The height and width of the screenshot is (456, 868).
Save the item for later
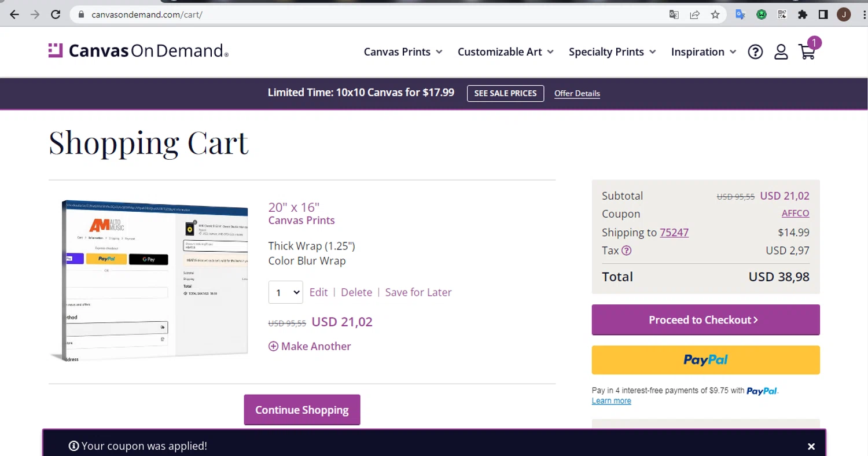point(418,292)
